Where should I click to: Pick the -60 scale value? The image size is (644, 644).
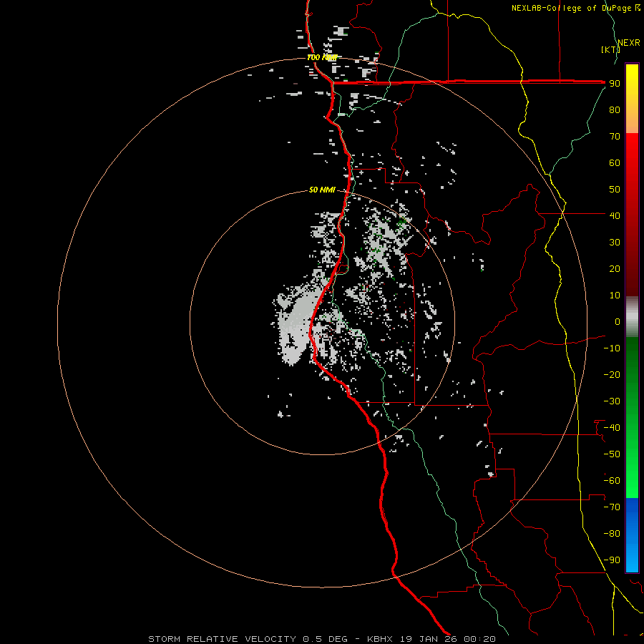[612, 481]
